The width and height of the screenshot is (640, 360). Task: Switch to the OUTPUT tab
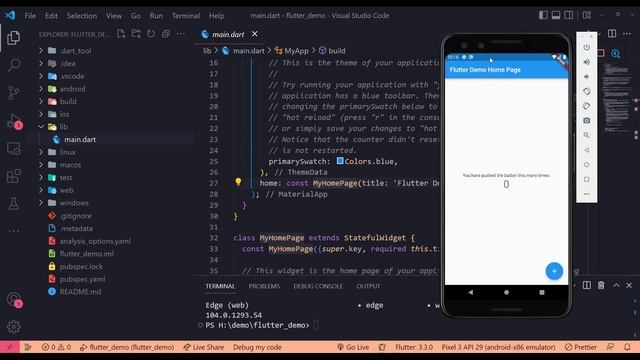point(368,286)
